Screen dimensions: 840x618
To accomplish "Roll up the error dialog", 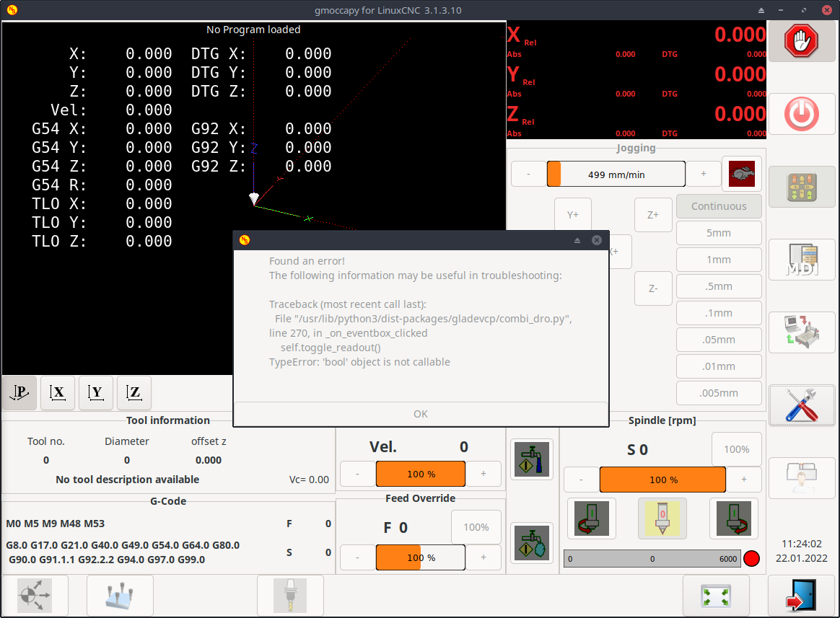I will [577, 240].
